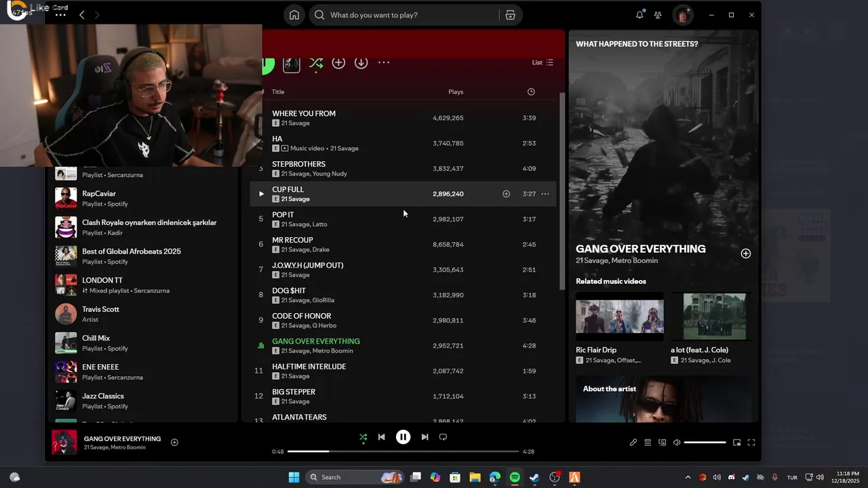The image size is (868, 488).
Task: Select track HALFTIME INTERLUDE
Action: (x=309, y=367)
